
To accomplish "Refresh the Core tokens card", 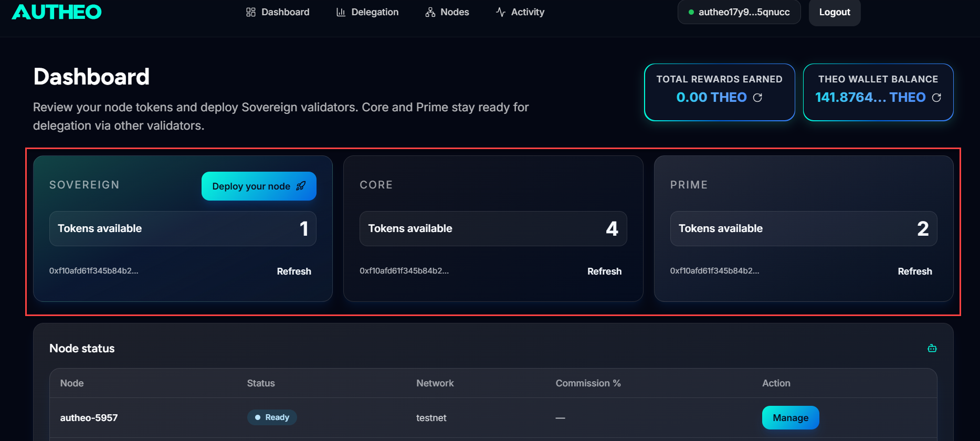I will click(x=604, y=271).
